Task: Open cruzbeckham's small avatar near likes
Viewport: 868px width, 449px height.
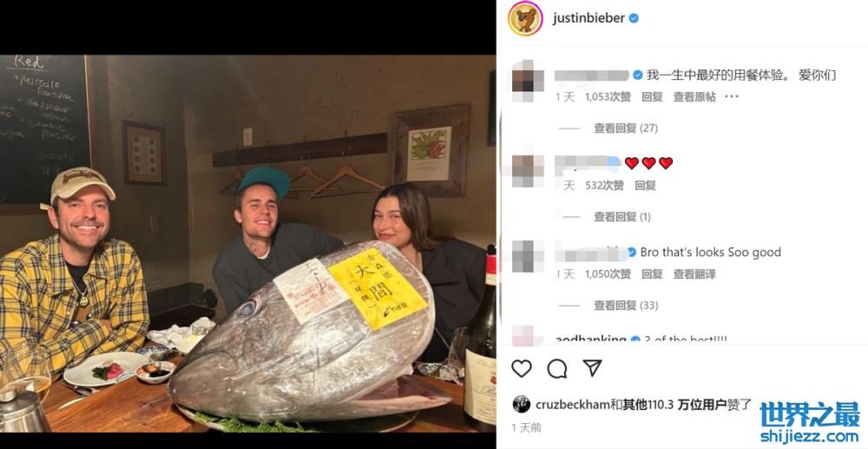Action: coord(522,404)
